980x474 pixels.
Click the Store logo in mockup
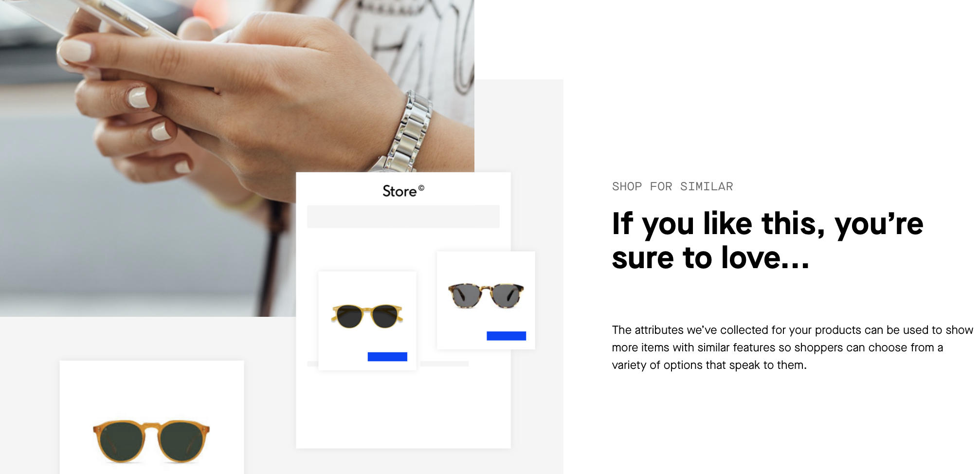pos(399,191)
